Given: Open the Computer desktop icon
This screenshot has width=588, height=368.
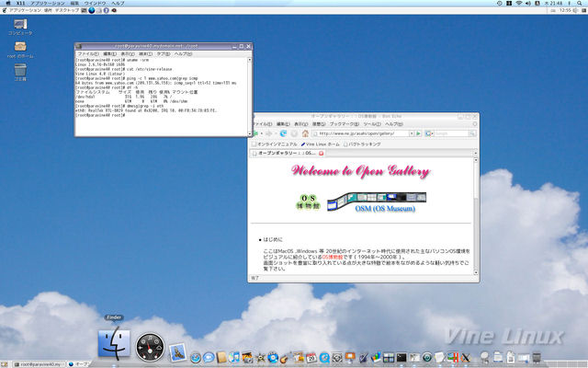Looking at the screenshot, I should pyautogui.click(x=20, y=25).
